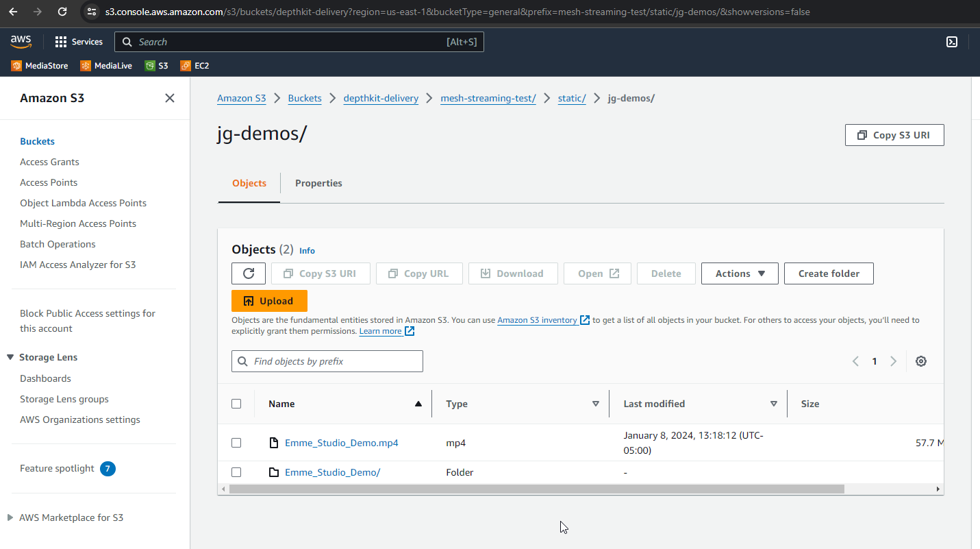Open the Emme_Studio_Demo.mp4 object link
Image resolution: width=980 pixels, height=549 pixels.
pyautogui.click(x=341, y=443)
